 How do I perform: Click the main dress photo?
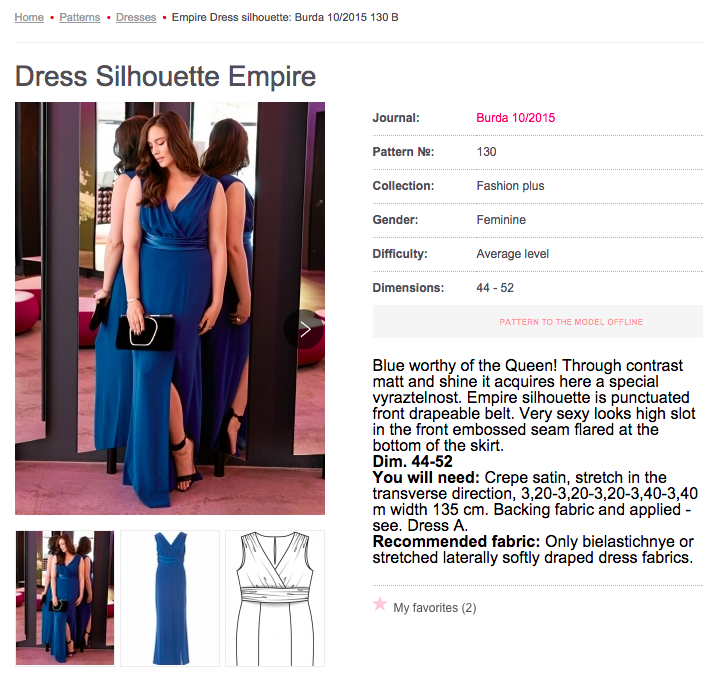pyautogui.click(x=170, y=308)
